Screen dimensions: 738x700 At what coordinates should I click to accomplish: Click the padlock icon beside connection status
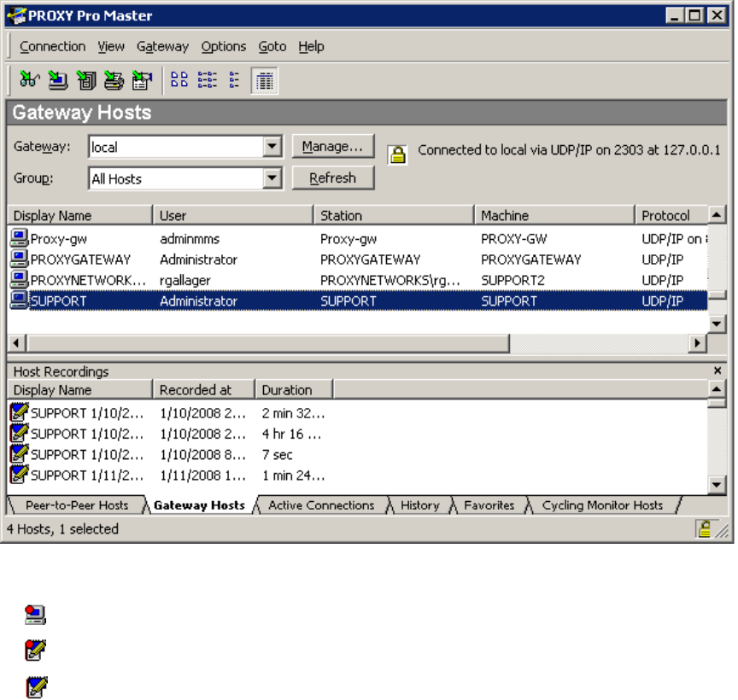coord(398,155)
